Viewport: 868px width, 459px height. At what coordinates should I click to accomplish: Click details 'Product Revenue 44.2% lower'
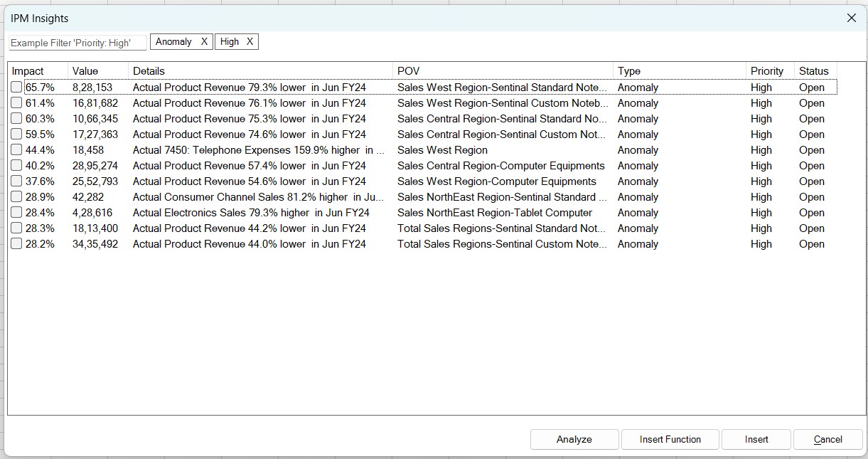click(x=250, y=228)
